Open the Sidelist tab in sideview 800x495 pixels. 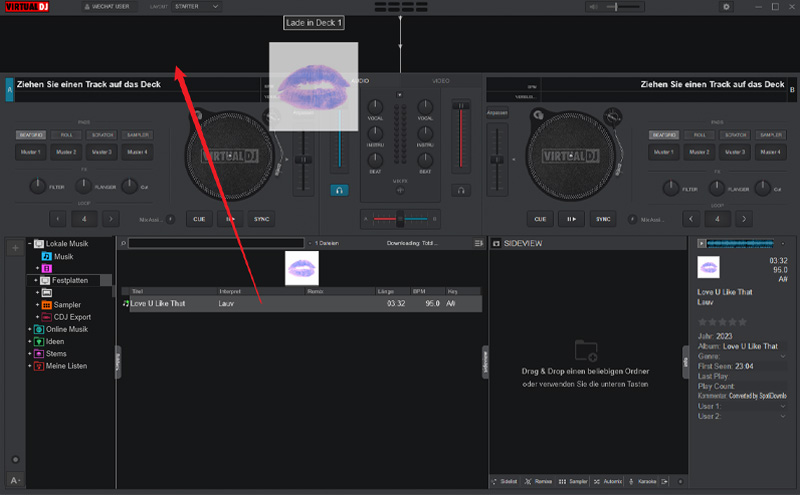[505, 481]
